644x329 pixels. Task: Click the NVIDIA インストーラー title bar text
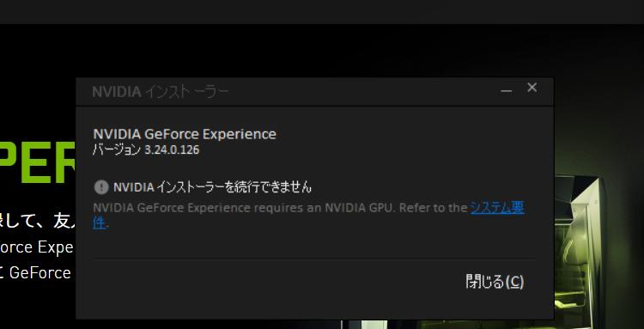tap(161, 92)
